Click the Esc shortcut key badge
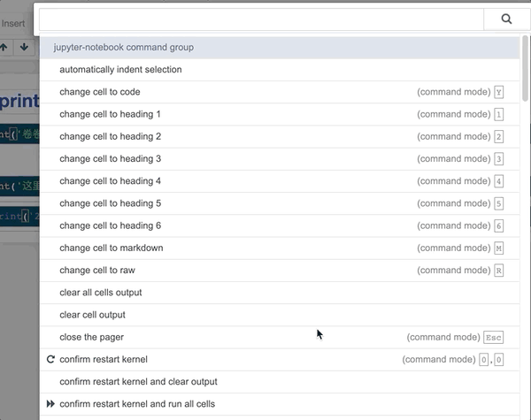The image size is (531, 420). pos(494,338)
